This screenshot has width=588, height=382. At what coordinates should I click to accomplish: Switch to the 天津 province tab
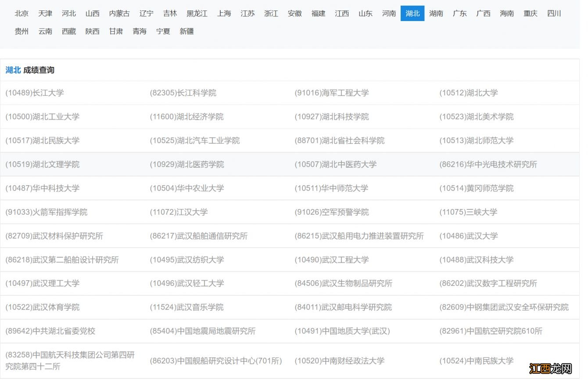click(x=45, y=13)
